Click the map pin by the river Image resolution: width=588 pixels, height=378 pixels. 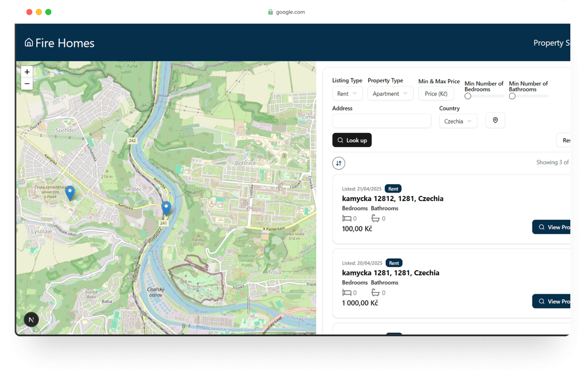[166, 208]
